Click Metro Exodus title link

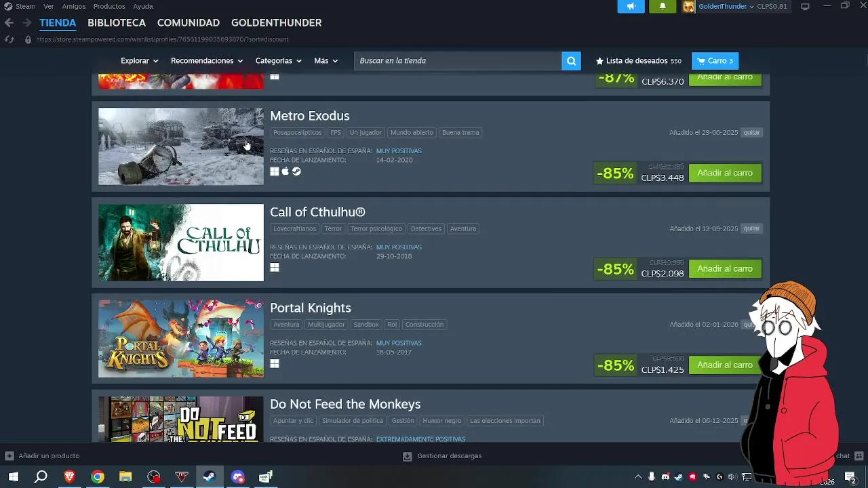310,116
